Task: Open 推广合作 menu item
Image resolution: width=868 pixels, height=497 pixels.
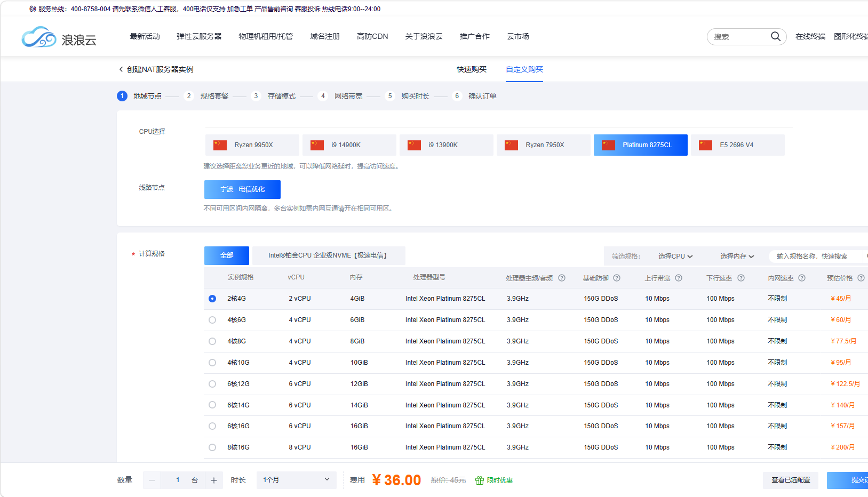Action: [474, 36]
